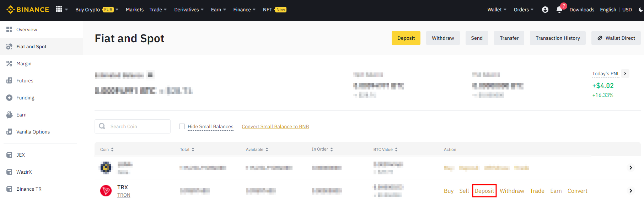Screen dimensions: 644x201
Task: Open Today's PNL arrow
Action: coord(625,74)
